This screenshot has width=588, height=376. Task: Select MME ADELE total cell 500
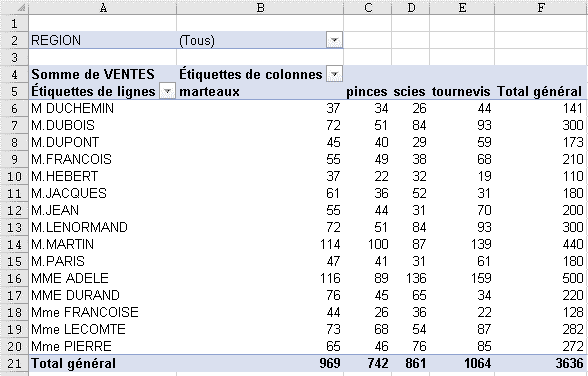coord(541,278)
